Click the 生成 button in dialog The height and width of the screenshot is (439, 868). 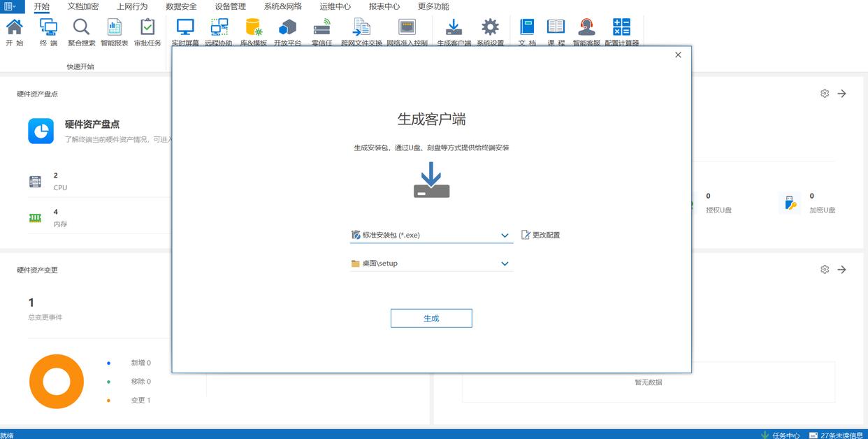coord(431,318)
